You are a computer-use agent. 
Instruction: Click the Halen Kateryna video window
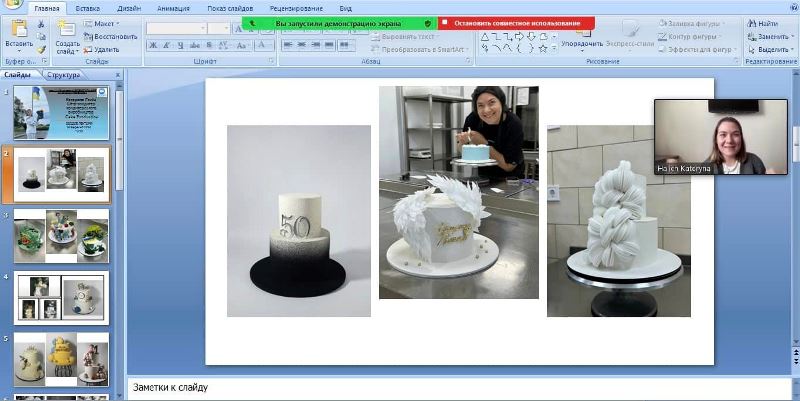tap(721, 137)
